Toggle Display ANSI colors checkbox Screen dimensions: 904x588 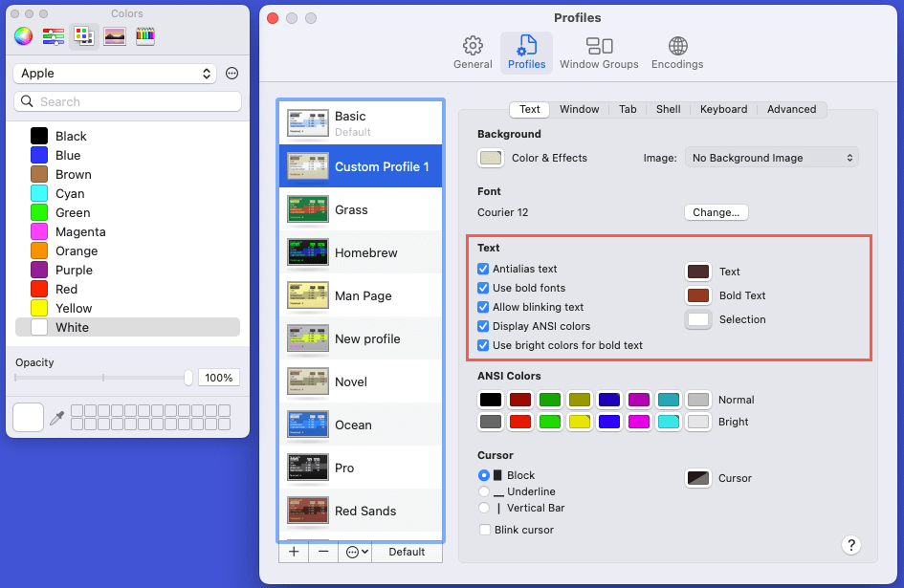[483, 326]
